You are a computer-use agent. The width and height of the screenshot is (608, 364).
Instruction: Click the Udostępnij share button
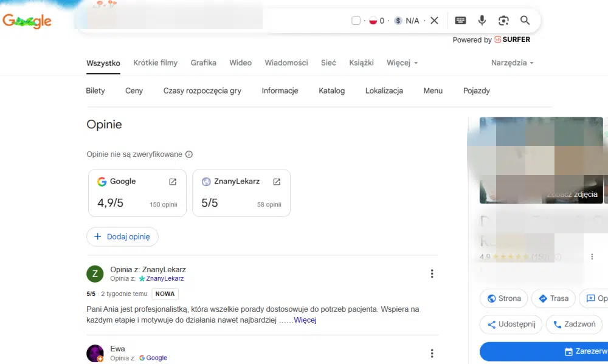click(511, 325)
